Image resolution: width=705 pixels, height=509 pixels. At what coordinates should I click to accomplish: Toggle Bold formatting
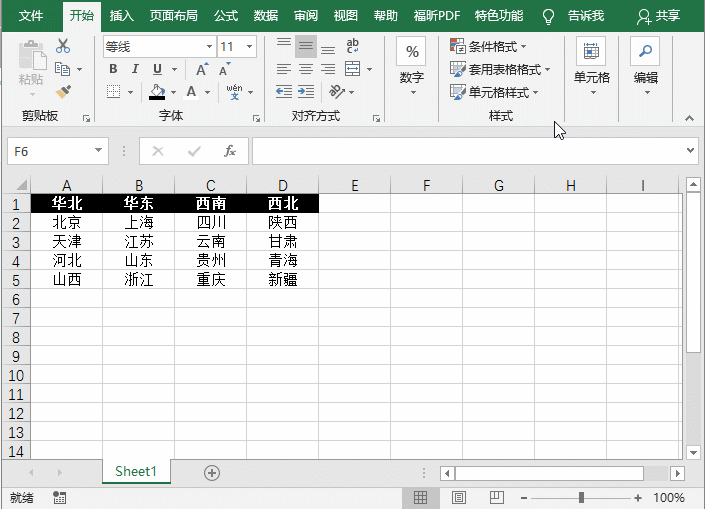tap(113, 69)
